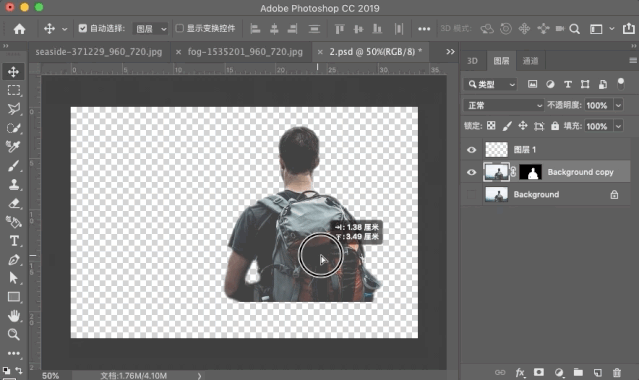Switch to the 通道 (Channels) tab

(530, 61)
